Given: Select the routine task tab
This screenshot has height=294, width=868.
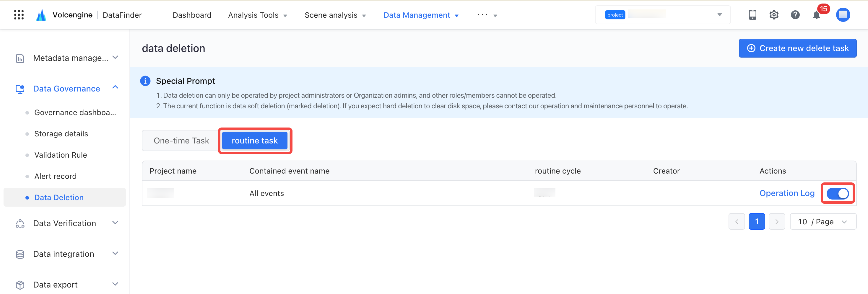Looking at the screenshot, I should pos(255,141).
